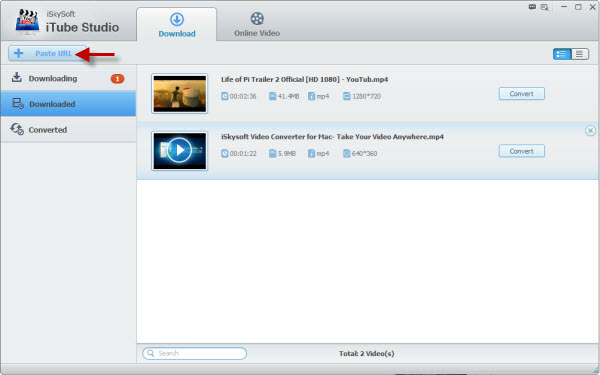Convert the Life of Pi Trailer video
Viewport: 600px width, 375px height.
tap(522, 94)
